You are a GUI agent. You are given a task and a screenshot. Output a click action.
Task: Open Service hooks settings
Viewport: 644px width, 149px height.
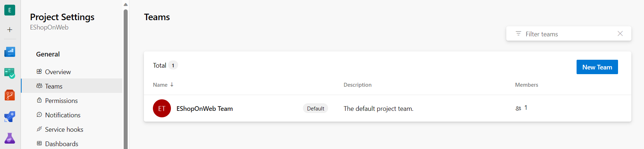point(64,129)
